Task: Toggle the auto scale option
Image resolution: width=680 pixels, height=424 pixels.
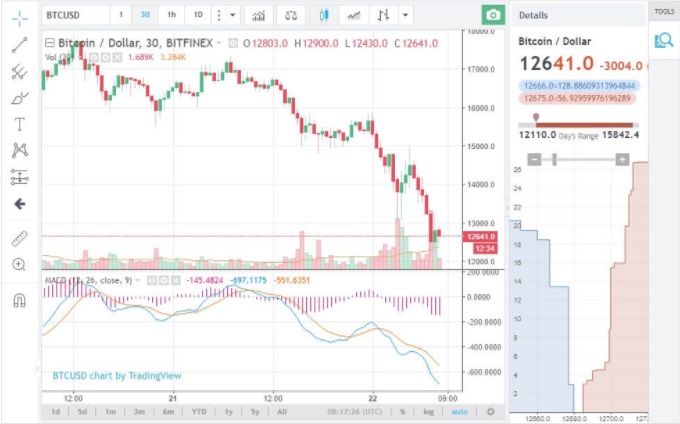Action: (x=459, y=411)
